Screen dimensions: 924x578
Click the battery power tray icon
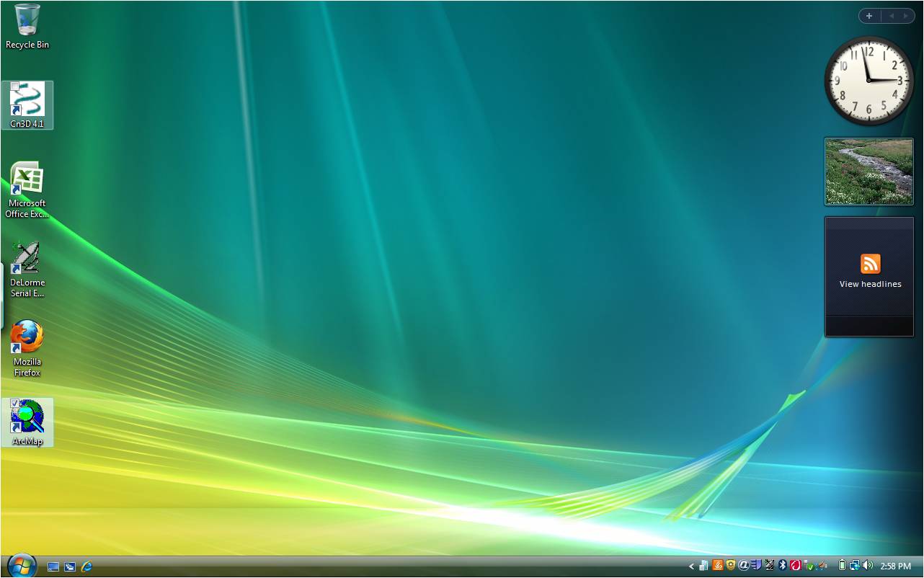842,566
